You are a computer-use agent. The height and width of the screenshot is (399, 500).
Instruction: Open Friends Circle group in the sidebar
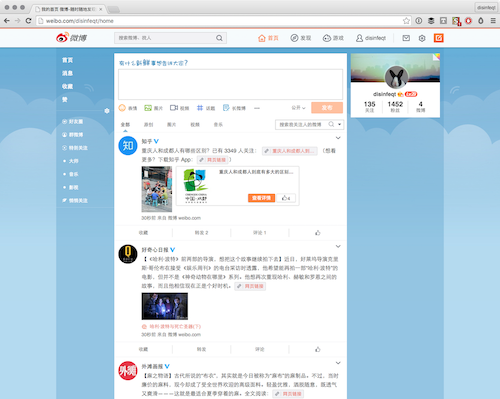click(x=73, y=122)
